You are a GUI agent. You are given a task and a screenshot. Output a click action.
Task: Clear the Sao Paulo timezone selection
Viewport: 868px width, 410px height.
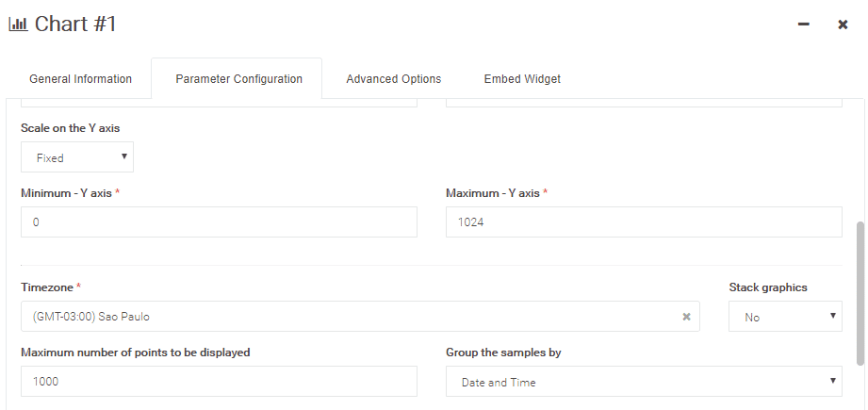pos(687,317)
